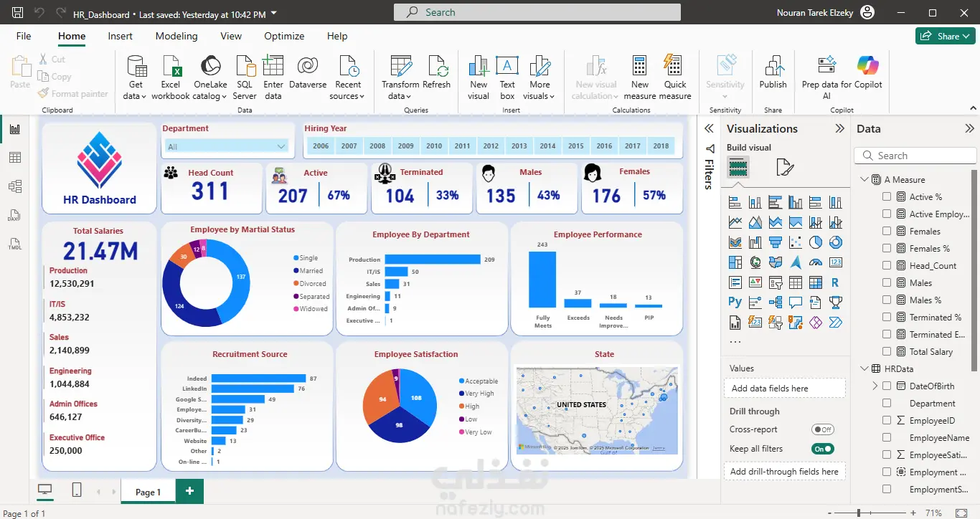Check the Active % measure checkbox

(887, 196)
